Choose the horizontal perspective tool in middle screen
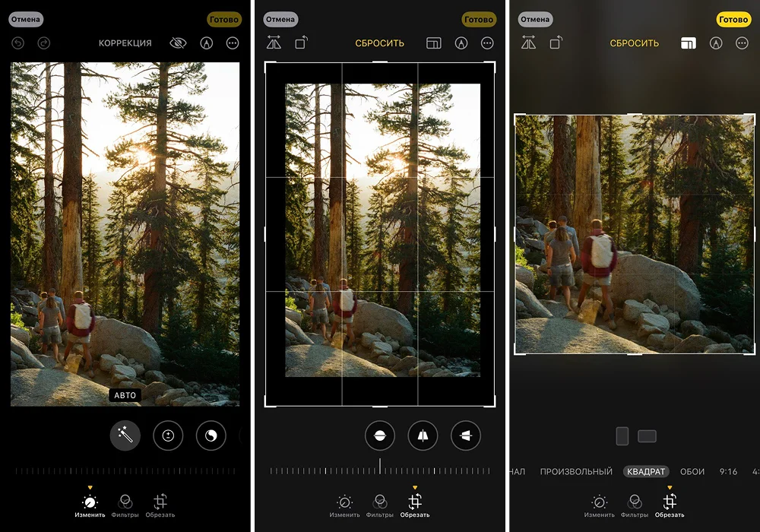This screenshot has height=532, width=760. (465, 435)
